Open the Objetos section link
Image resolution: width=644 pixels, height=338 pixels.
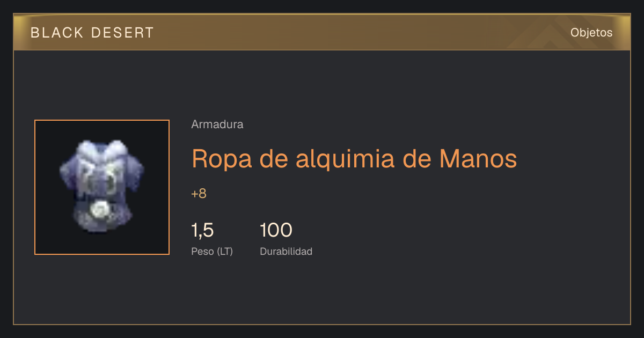coord(591,32)
